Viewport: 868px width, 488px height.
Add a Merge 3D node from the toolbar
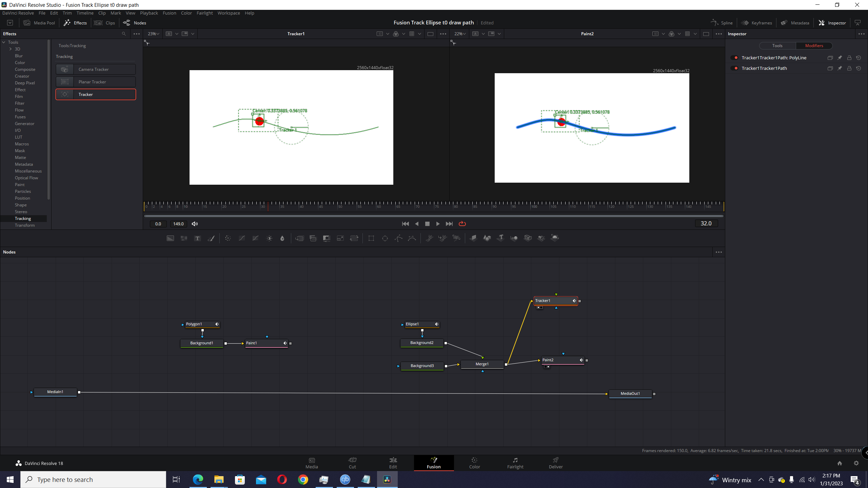[514, 238]
